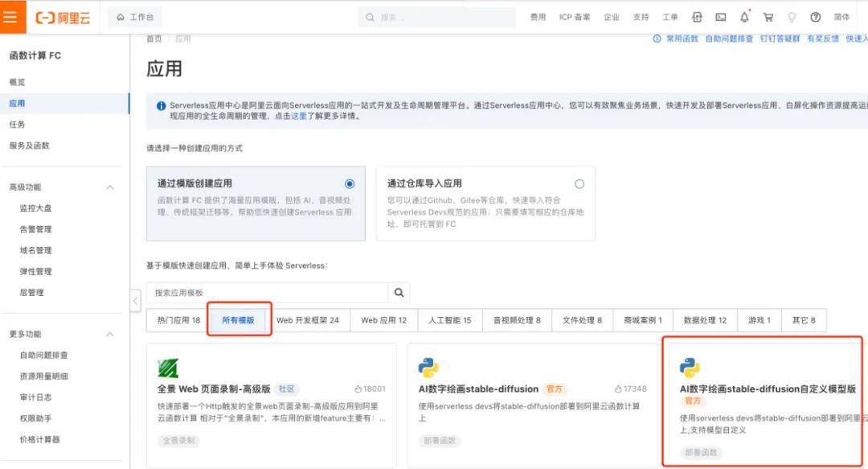Open the notifications bell
This screenshot has width=868, height=469.
tap(744, 17)
